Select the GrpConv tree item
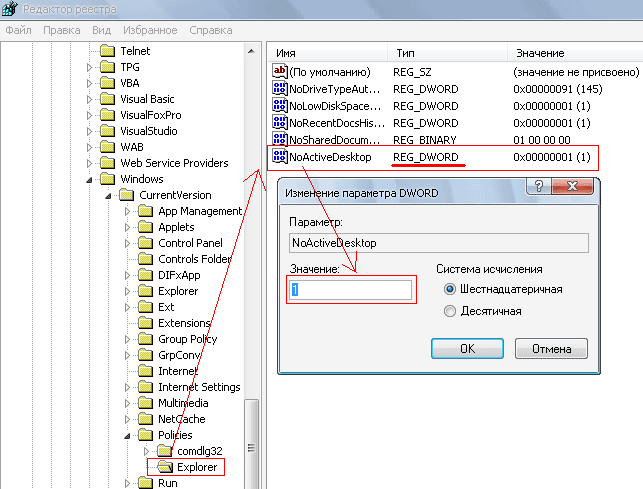 coord(179,355)
